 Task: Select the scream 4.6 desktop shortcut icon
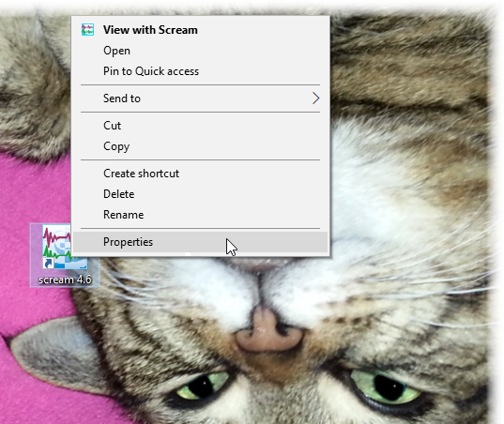(x=64, y=247)
